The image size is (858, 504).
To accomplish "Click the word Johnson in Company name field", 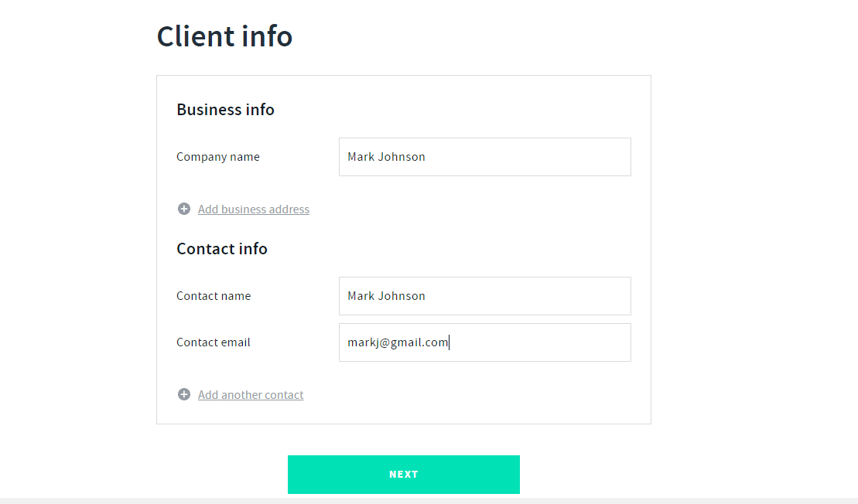I will point(402,157).
